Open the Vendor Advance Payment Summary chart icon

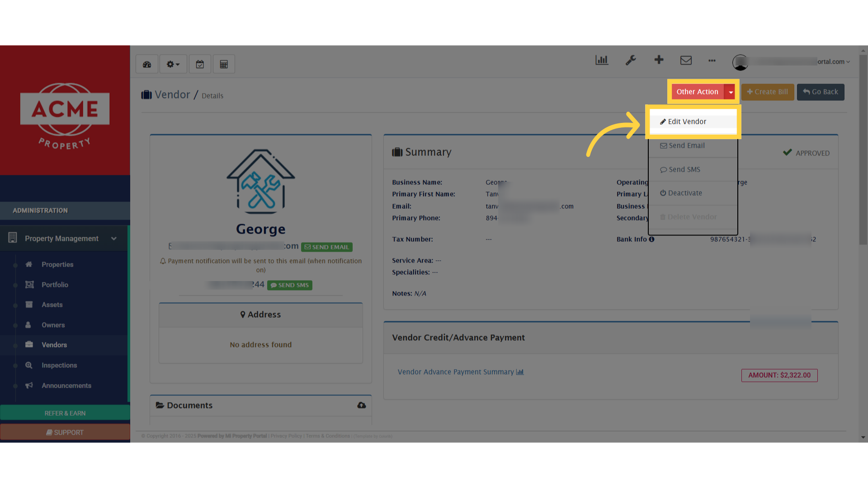click(x=520, y=371)
